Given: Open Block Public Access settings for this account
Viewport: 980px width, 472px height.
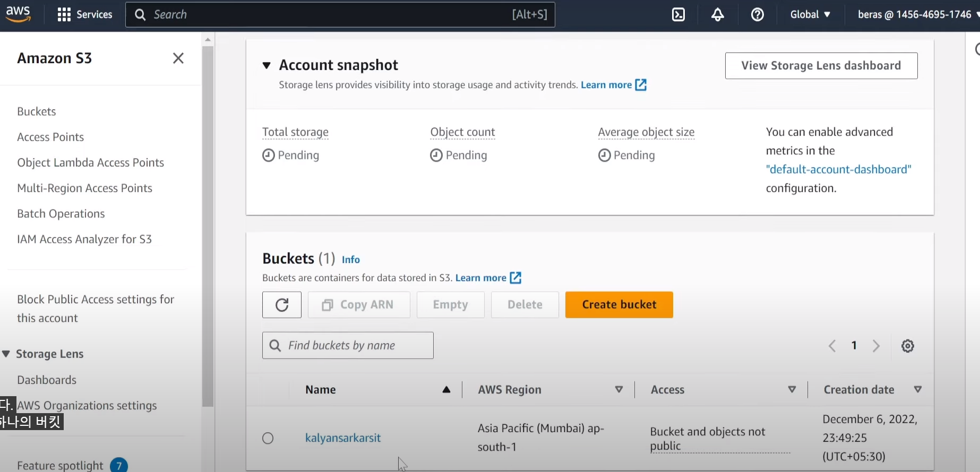Looking at the screenshot, I should point(96,309).
